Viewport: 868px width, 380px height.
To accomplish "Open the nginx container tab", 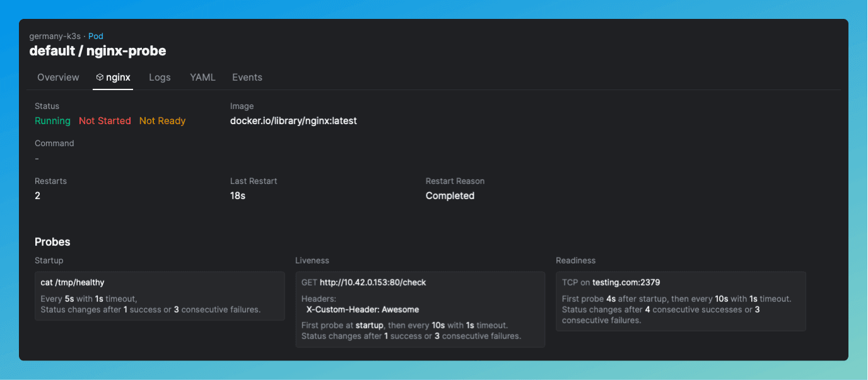I will click(x=113, y=78).
